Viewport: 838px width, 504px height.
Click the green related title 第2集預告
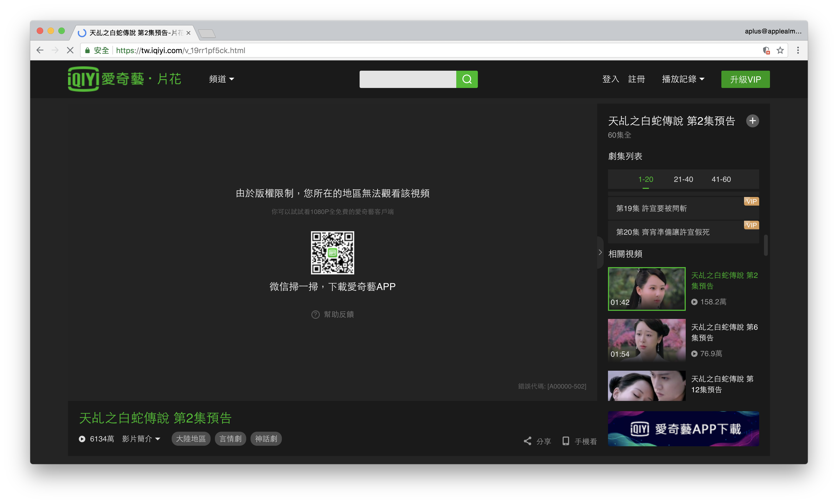click(x=724, y=281)
